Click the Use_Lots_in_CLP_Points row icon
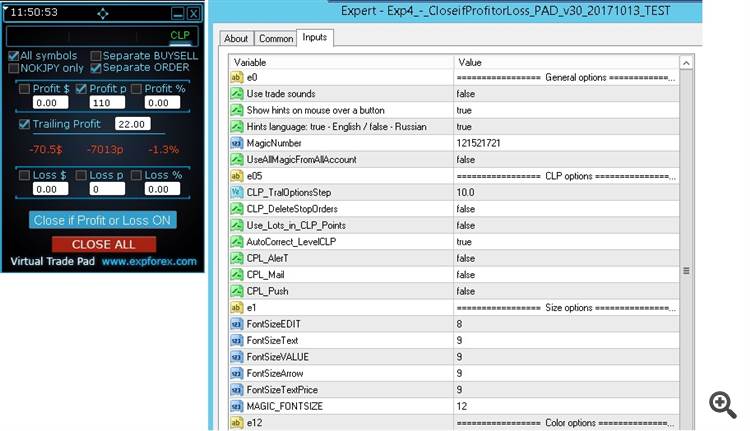Image resolution: width=750 pixels, height=431 pixels. point(236,225)
